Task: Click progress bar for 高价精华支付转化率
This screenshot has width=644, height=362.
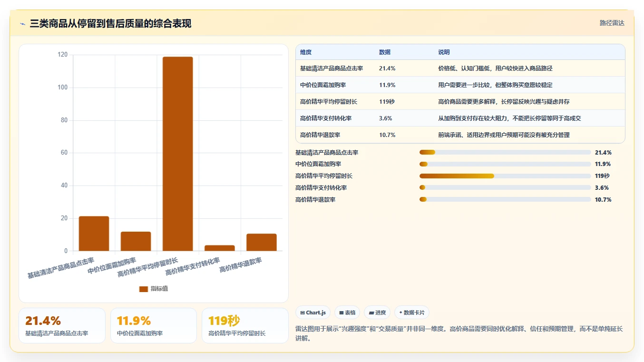Action: (x=505, y=188)
